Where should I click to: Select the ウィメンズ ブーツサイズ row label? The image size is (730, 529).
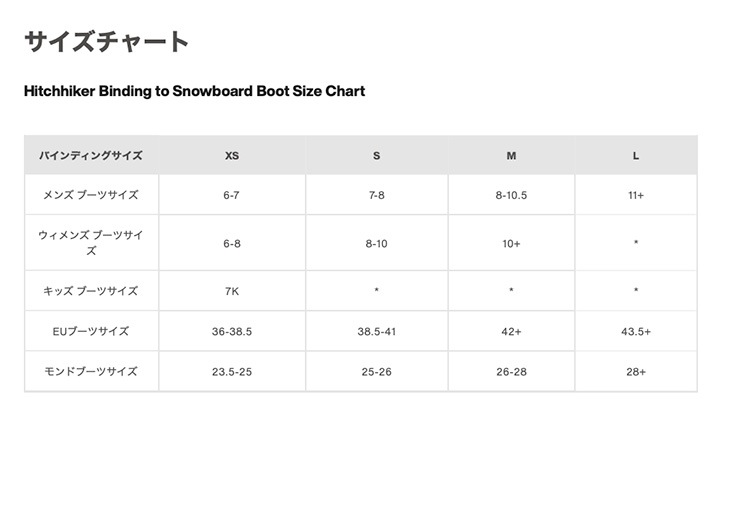tap(91, 243)
